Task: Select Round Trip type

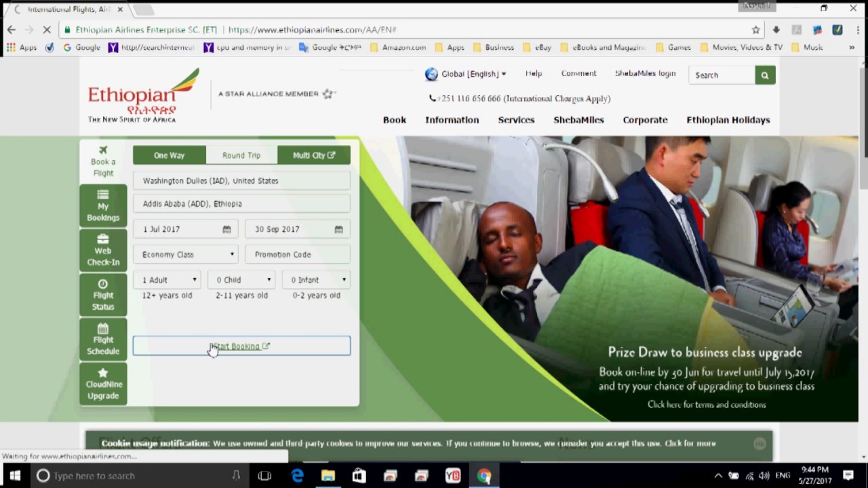Action: tap(241, 155)
